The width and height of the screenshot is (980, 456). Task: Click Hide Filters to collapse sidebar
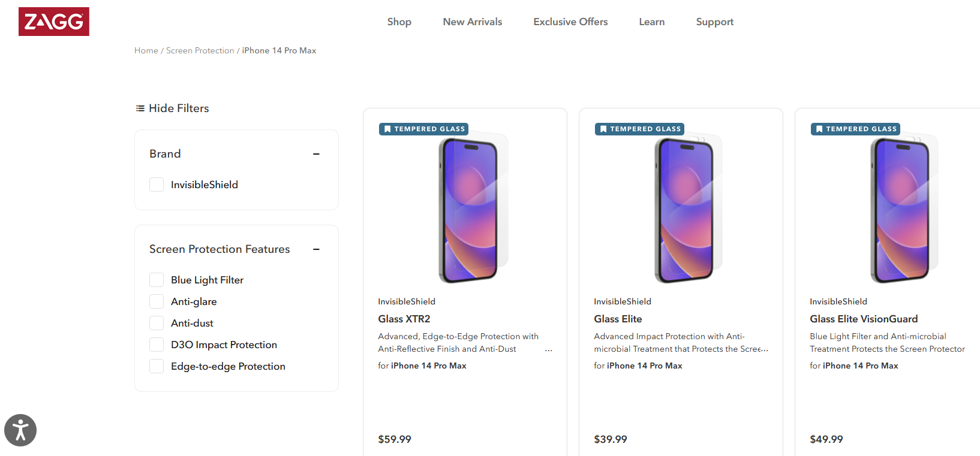point(179,108)
